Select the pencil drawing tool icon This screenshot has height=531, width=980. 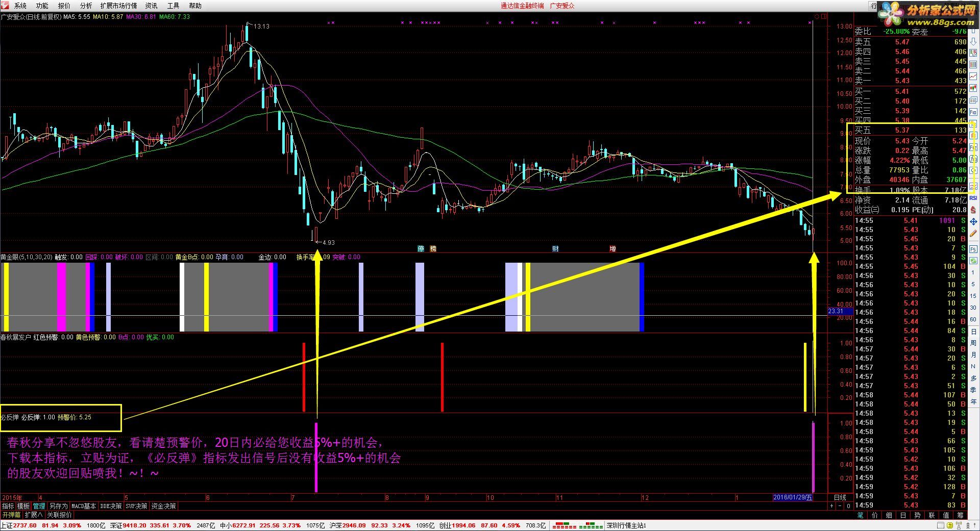pyautogui.click(x=973, y=233)
